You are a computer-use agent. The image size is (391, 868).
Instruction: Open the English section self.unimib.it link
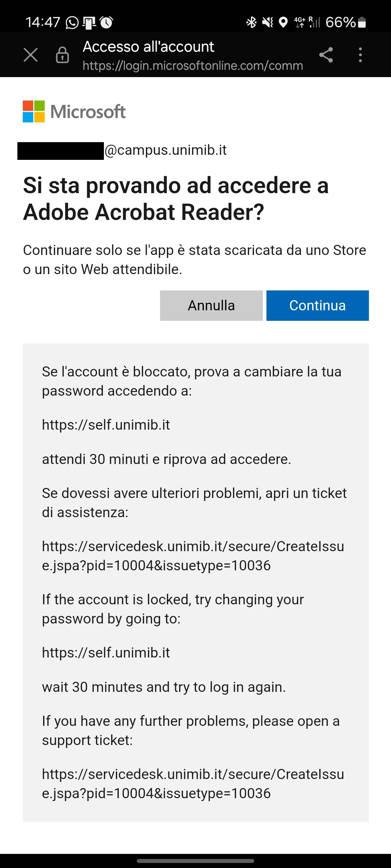106,653
